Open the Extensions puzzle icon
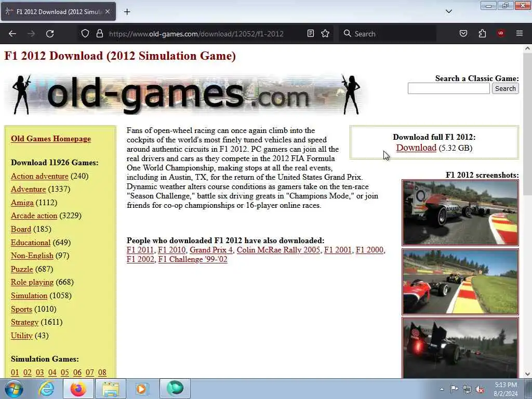The width and height of the screenshot is (532, 399). tap(482, 33)
